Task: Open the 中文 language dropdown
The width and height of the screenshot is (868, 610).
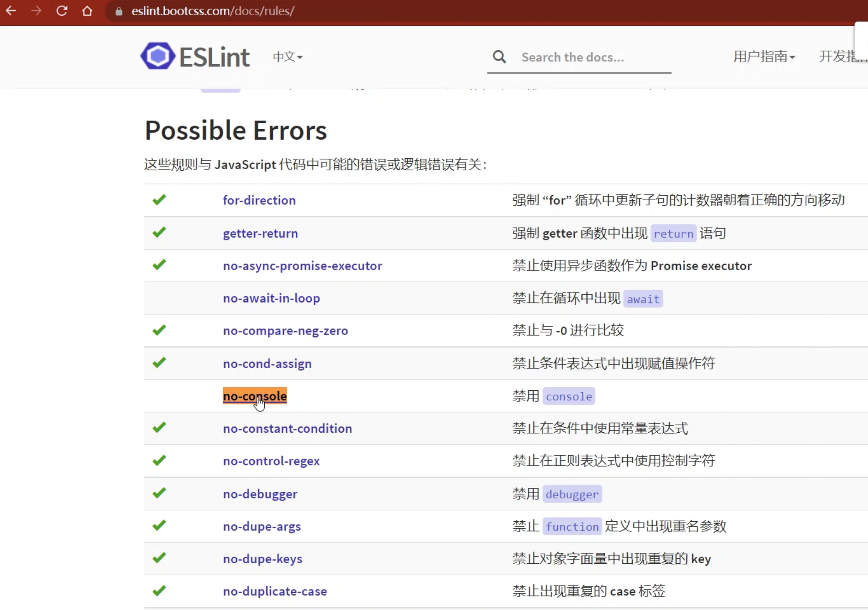Action: tap(287, 57)
